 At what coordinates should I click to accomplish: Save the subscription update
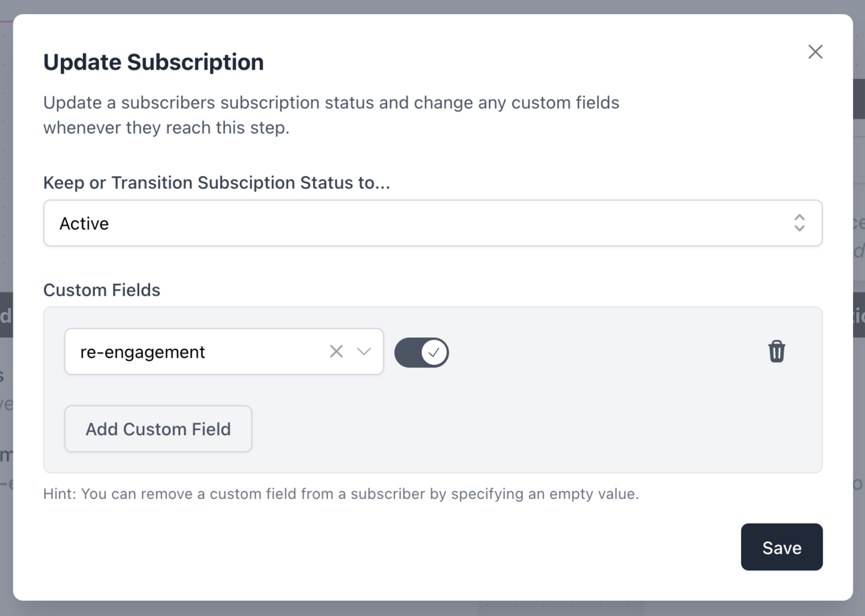coord(781,547)
